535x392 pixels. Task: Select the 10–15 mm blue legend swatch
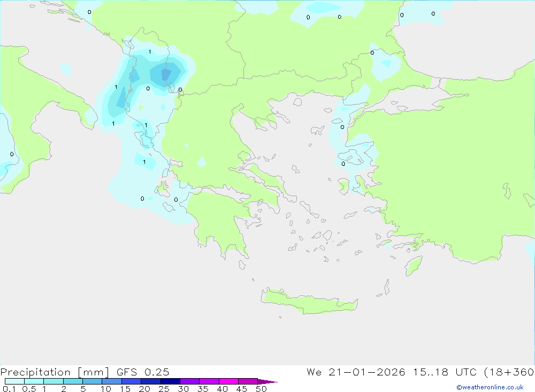tap(112, 381)
